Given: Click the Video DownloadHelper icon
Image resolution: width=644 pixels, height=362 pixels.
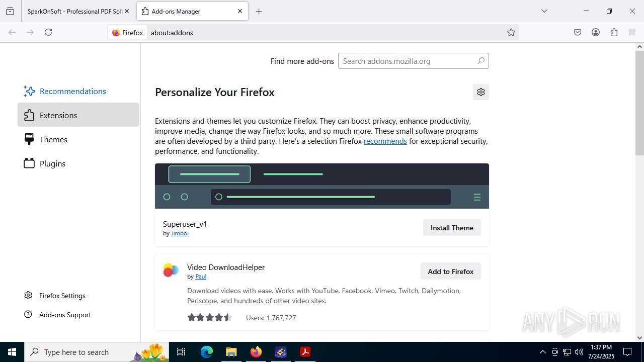Looking at the screenshot, I should 171,270.
